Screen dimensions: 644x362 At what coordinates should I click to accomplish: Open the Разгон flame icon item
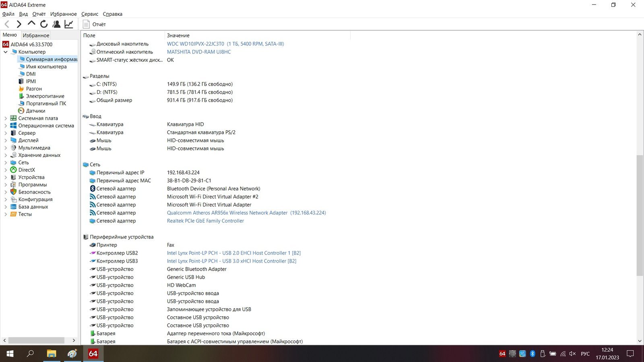coord(21,88)
